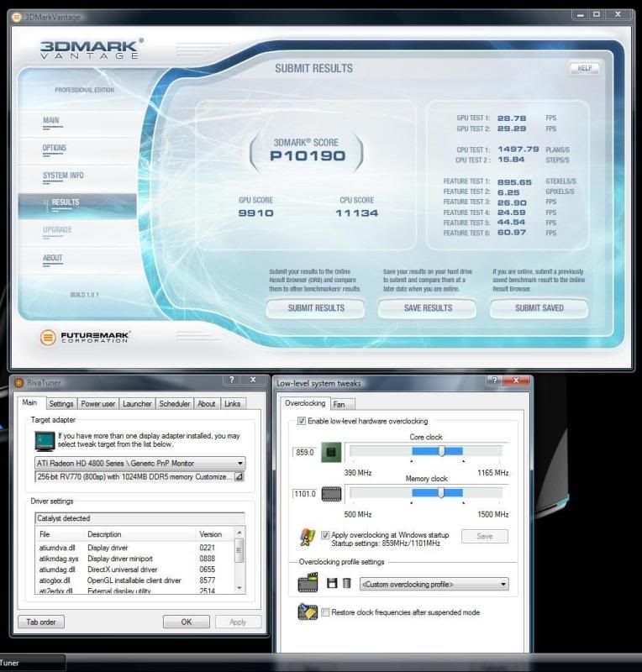This screenshot has height=672, width=642.
Task: Open the Power user tab in RivaTuner
Action: (99, 404)
